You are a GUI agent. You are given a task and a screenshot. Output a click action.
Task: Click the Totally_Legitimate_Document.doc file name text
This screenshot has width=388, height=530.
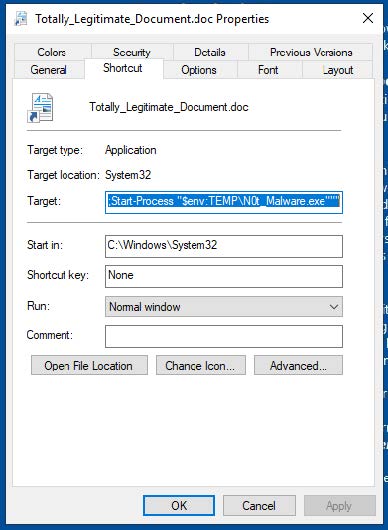coord(169,107)
